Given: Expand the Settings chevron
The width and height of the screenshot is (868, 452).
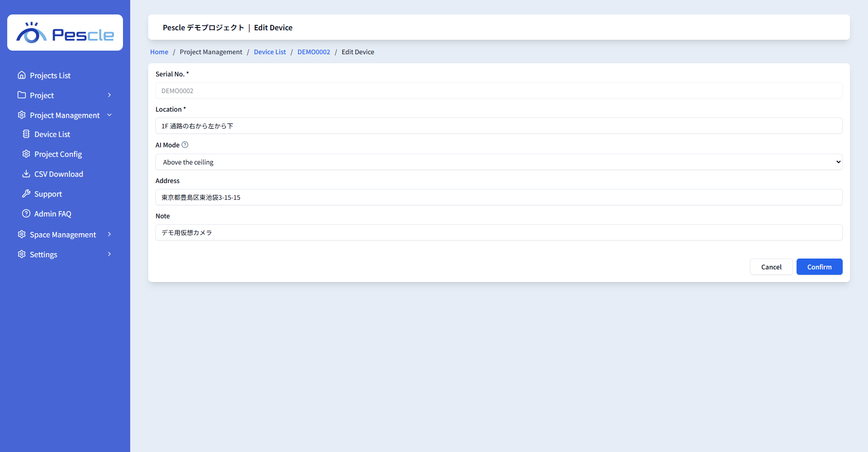Looking at the screenshot, I should tap(109, 254).
